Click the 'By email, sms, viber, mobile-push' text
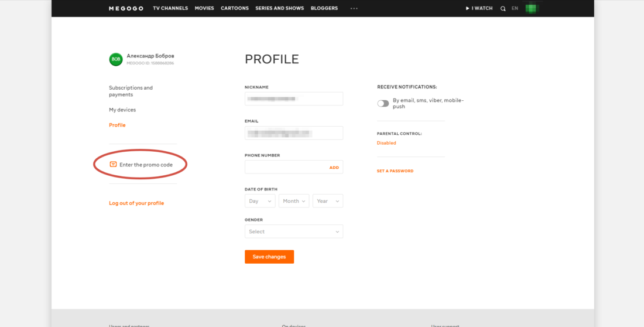Image resolution: width=644 pixels, height=327 pixels. 428,103
